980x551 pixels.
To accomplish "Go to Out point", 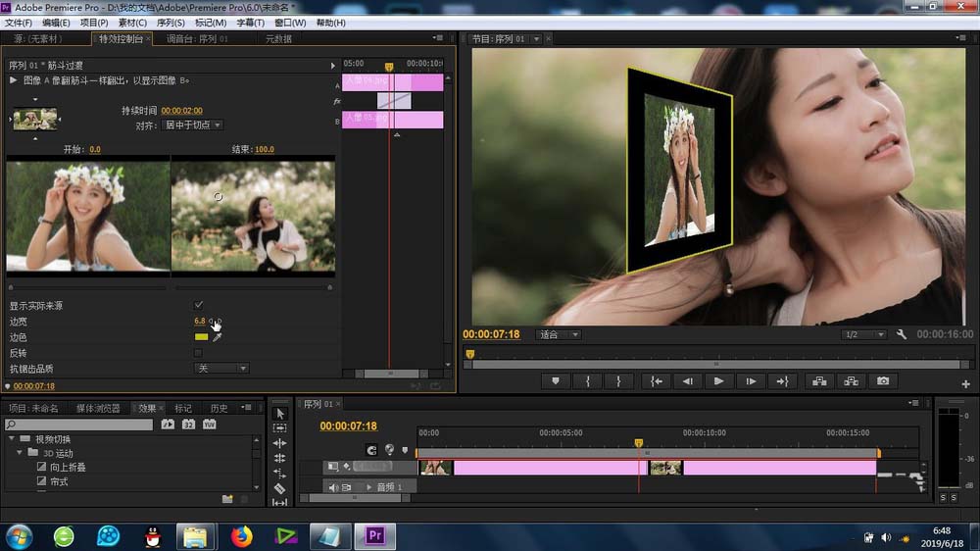I will [782, 380].
